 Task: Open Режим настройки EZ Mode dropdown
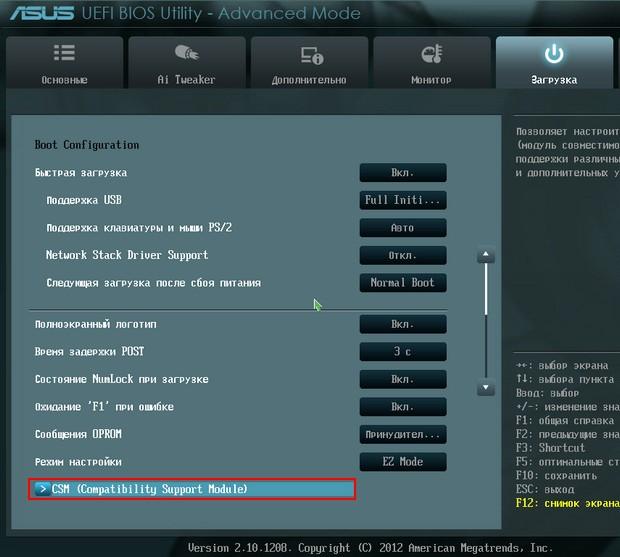[403, 462]
